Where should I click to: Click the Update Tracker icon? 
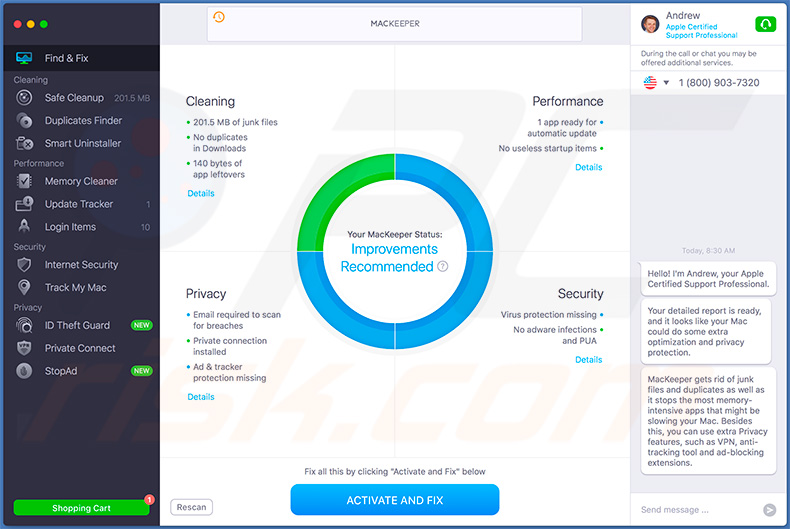[x=24, y=204]
